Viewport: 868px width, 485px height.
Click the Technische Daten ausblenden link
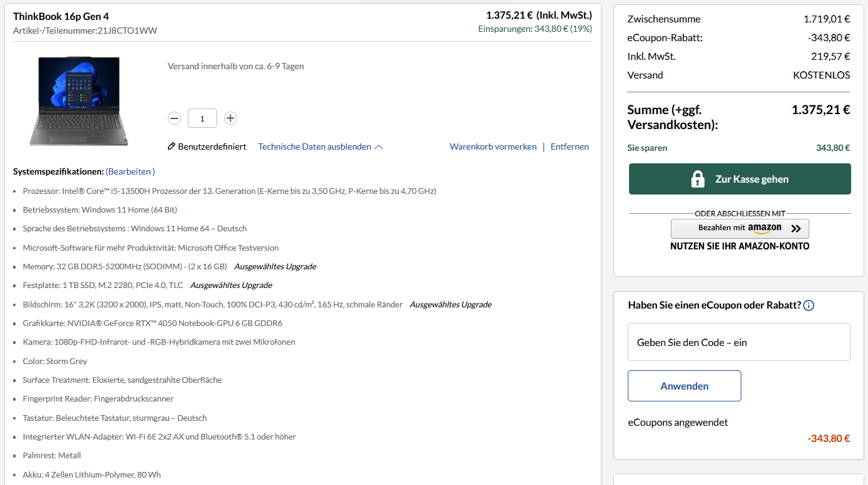(x=315, y=146)
